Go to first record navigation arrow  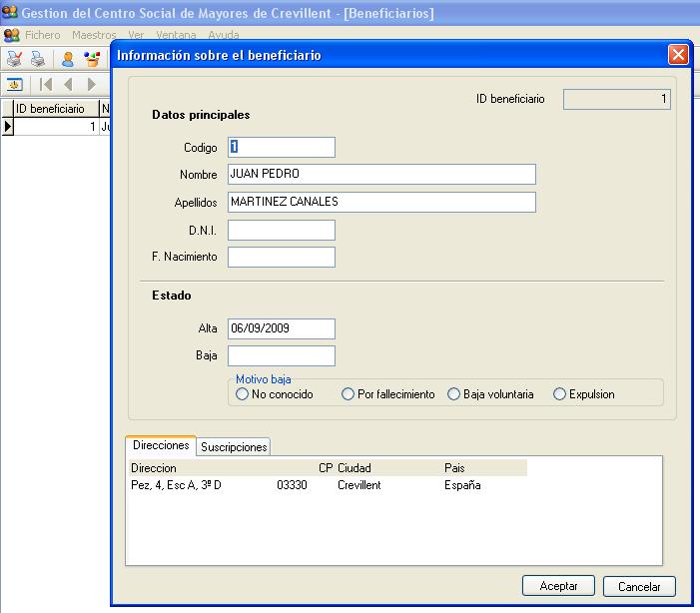pyautogui.click(x=46, y=85)
